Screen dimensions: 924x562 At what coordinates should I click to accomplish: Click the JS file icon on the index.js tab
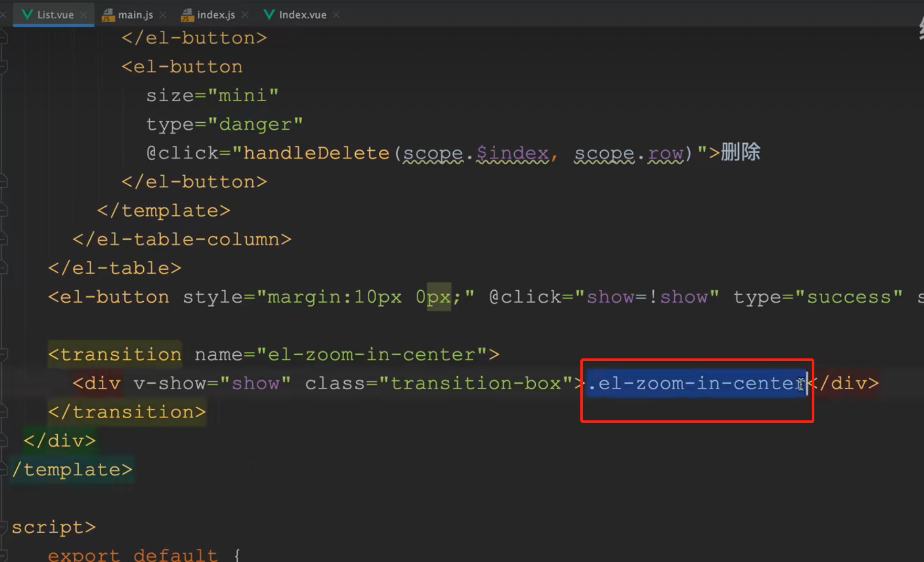coord(187,15)
